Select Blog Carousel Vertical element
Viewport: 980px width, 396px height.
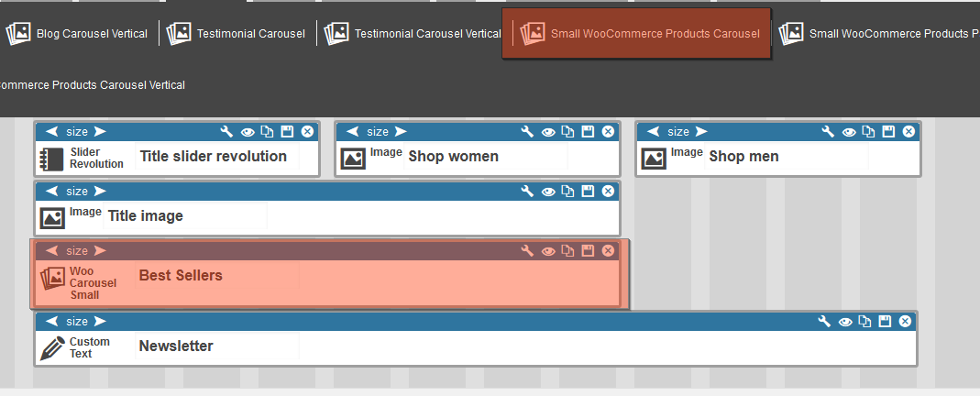(x=77, y=34)
